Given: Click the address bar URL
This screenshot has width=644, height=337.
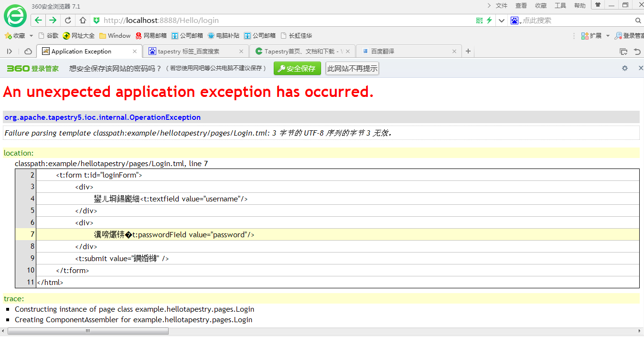Looking at the screenshot, I should point(161,21).
